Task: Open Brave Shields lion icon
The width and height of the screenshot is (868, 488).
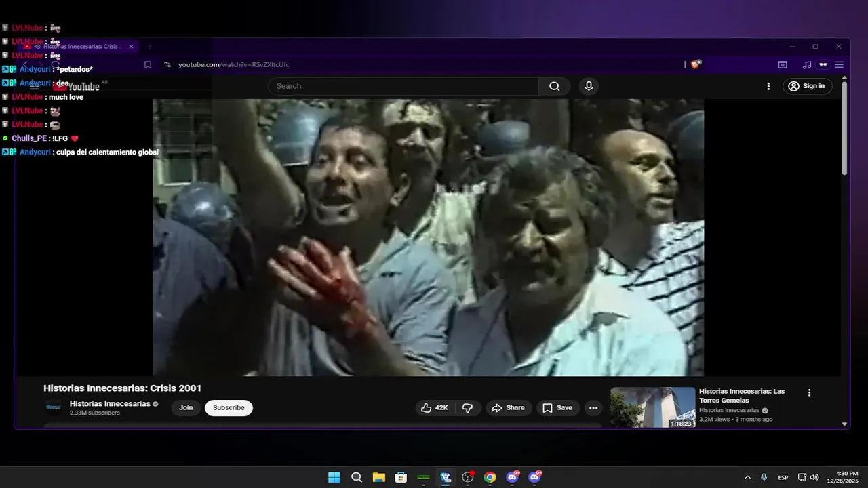Action: (x=696, y=64)
